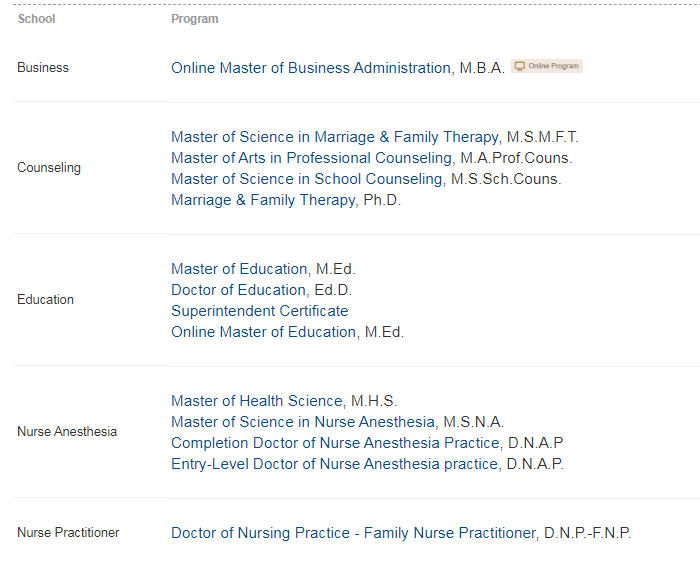Image resolution: width=700 pixels, height=561 pixels.
Task: Select the Nurse Anesthesia school label
Action: (67, 432)
